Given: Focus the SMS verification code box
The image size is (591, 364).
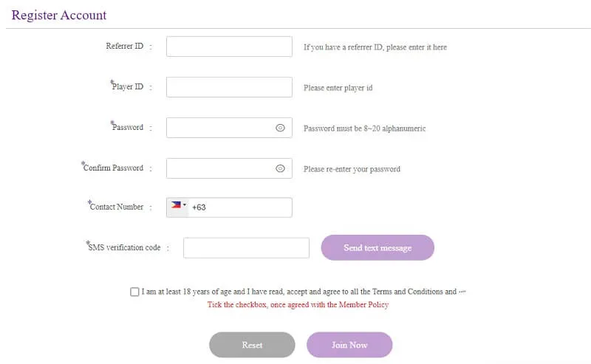Looking at the screenshot, I should [246, 248].
